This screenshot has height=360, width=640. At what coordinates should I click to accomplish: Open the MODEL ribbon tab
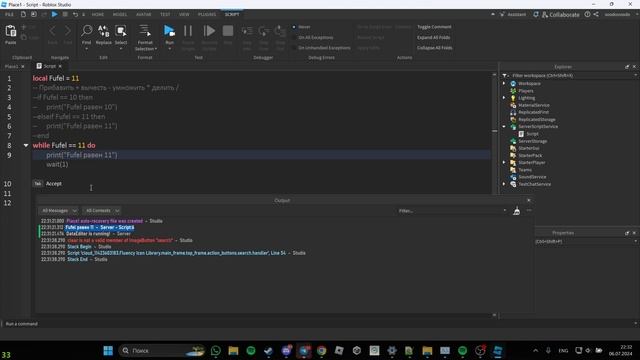[120, 14]
